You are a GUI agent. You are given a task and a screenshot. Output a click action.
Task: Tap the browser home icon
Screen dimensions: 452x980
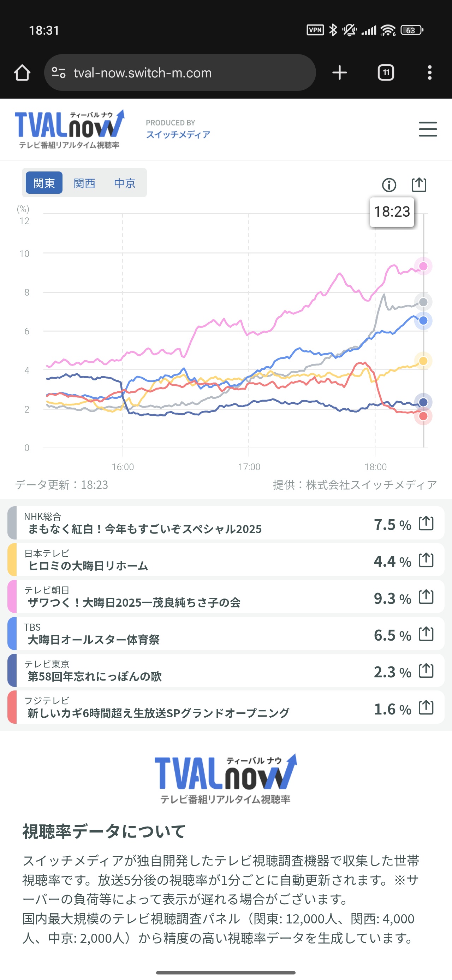click(x=22, y=73)
